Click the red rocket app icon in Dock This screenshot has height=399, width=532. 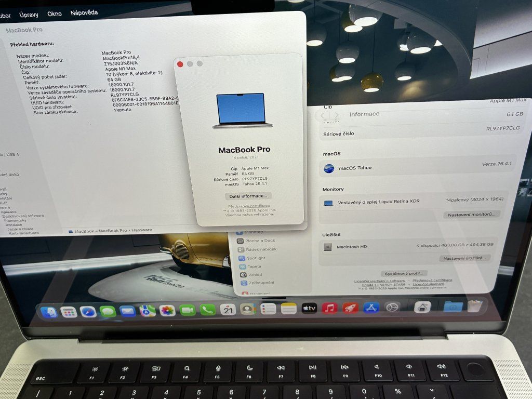pos(350,308)
